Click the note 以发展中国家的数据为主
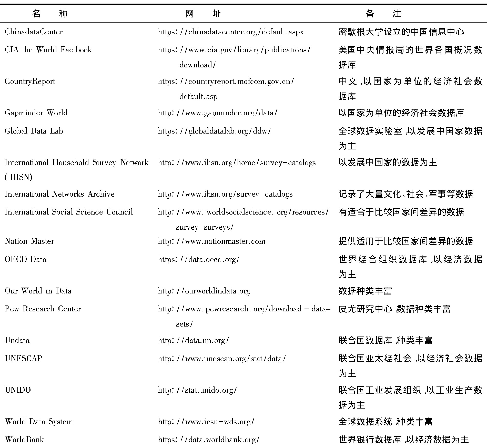This screenshot has height=448, width=487. [x=388, y=162]
